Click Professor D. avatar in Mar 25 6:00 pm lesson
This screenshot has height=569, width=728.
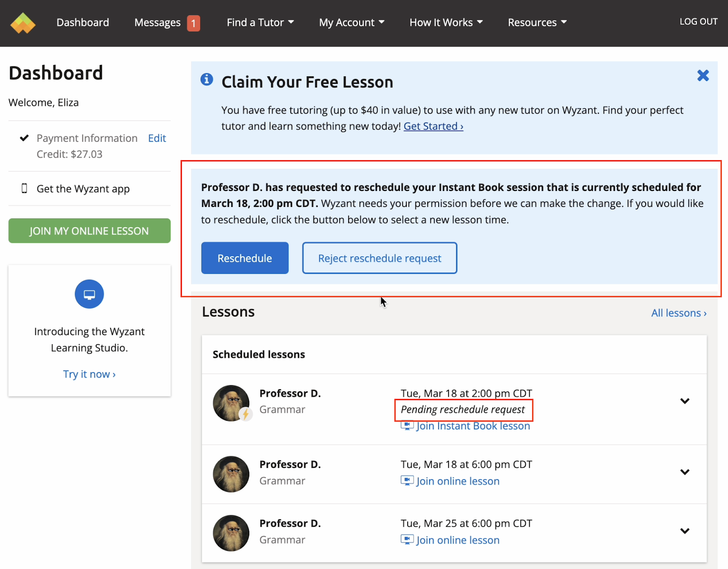click(231, 533)
